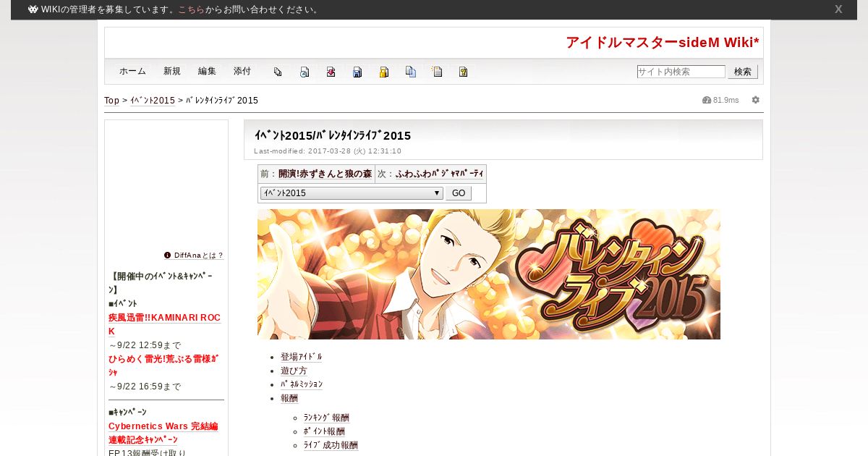Click the こちら link in top banner
The height and width of the screenshot is (456, 868).
pyautogui.click(x=192, y=10)
